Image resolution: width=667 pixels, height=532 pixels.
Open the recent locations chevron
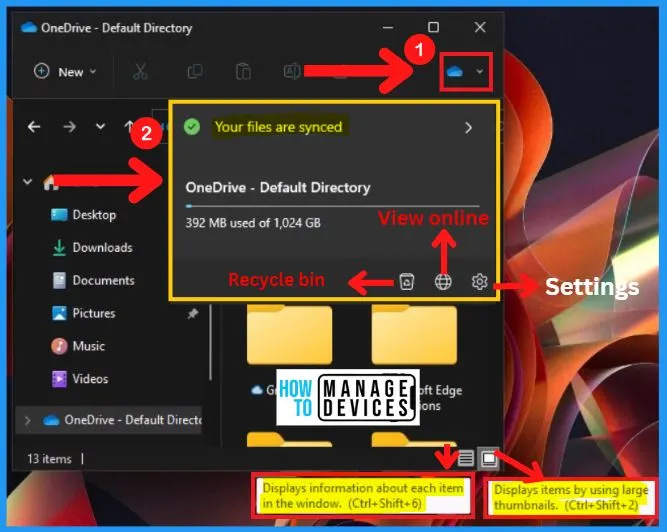(x=100, y=126)
